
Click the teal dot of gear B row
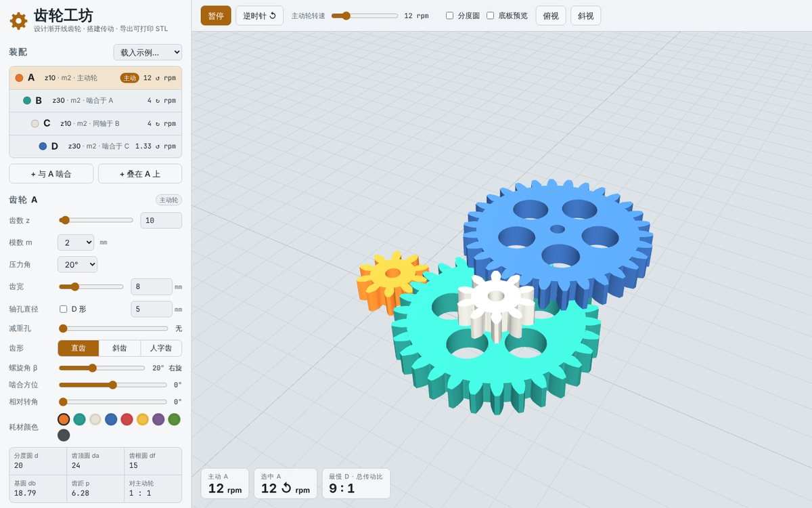27,100
